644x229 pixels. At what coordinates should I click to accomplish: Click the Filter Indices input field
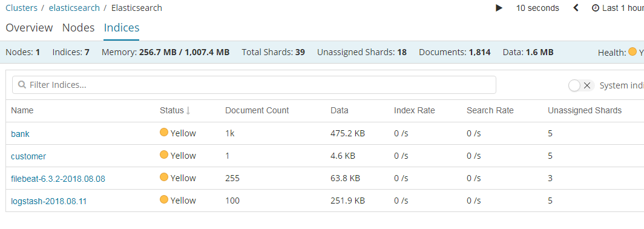[254, 85]
